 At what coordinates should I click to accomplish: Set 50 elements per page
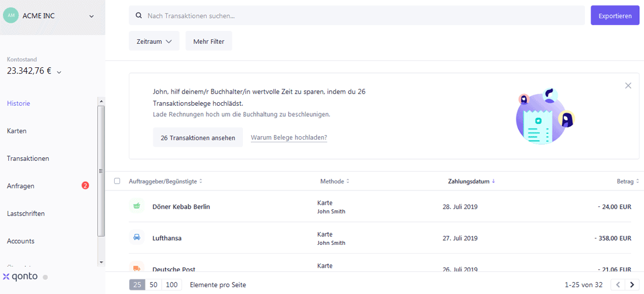tap(154, 285)
